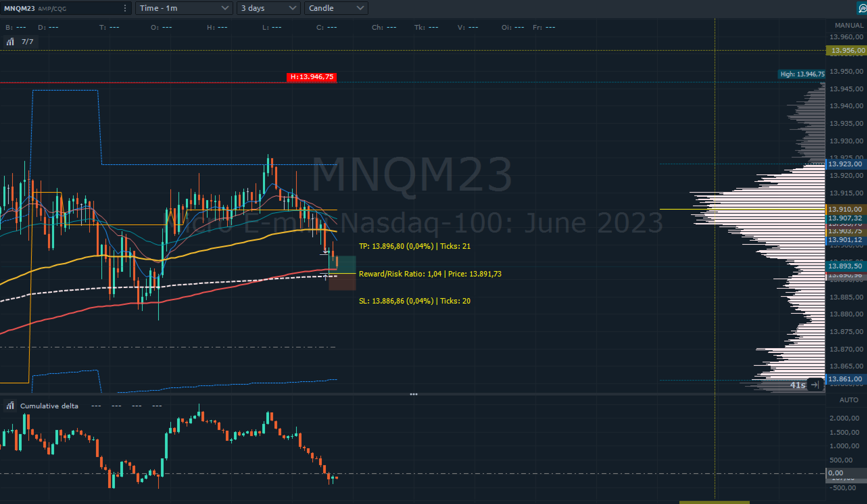Click the 7/7 indicators count

tap(27, 42)
